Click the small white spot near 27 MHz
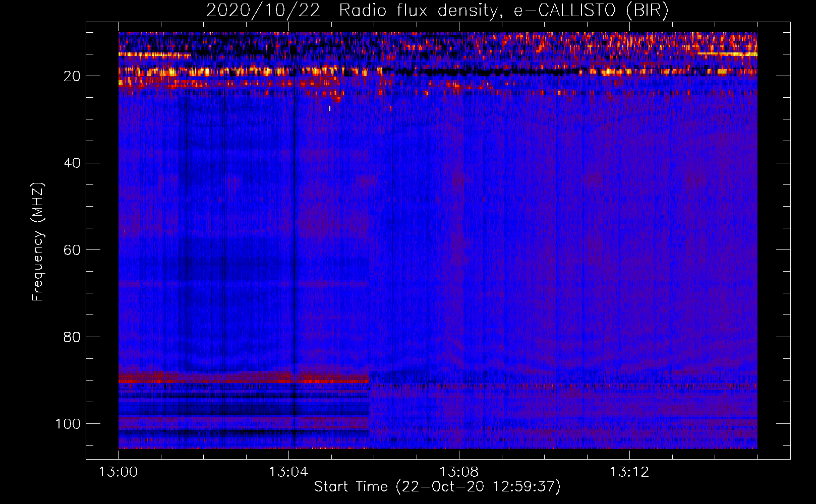 tap(330, 108)
